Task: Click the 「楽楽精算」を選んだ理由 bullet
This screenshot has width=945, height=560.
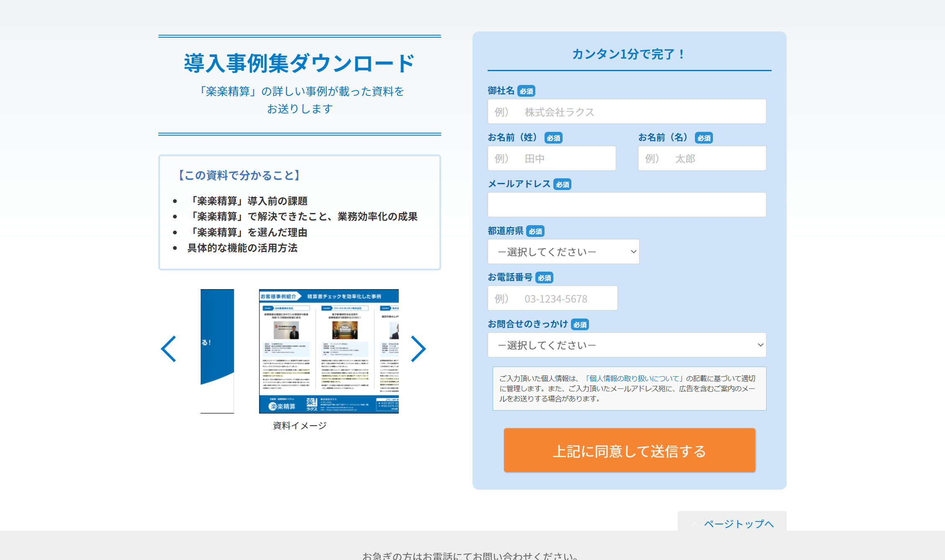Action: (x=248, y=232)
